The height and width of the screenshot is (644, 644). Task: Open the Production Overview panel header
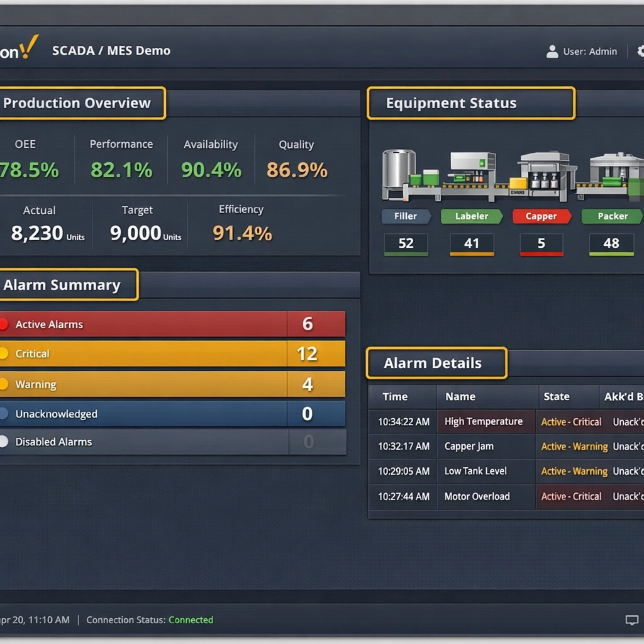pos(78,103)
